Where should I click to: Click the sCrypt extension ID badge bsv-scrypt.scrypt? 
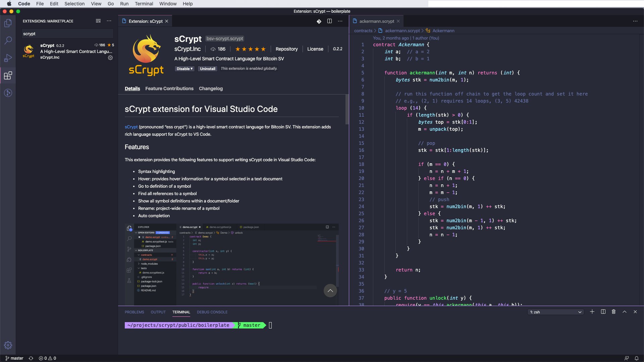coord(225,39)
